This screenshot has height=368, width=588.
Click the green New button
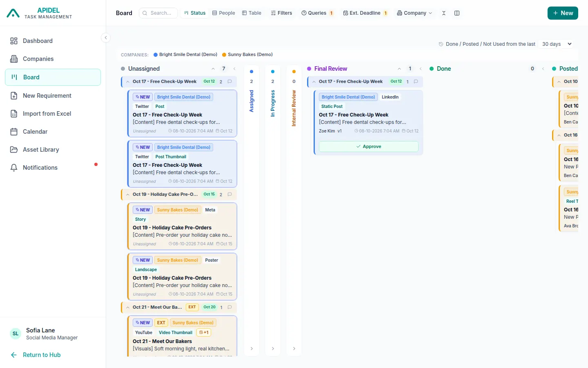tap(563, 13)
